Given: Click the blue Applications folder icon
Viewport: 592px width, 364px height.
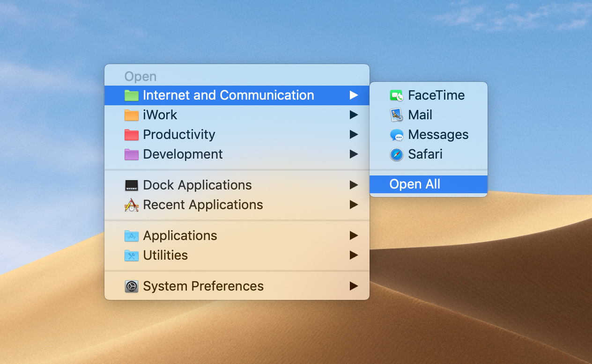Looking at the screenshot, I should 131,235.
